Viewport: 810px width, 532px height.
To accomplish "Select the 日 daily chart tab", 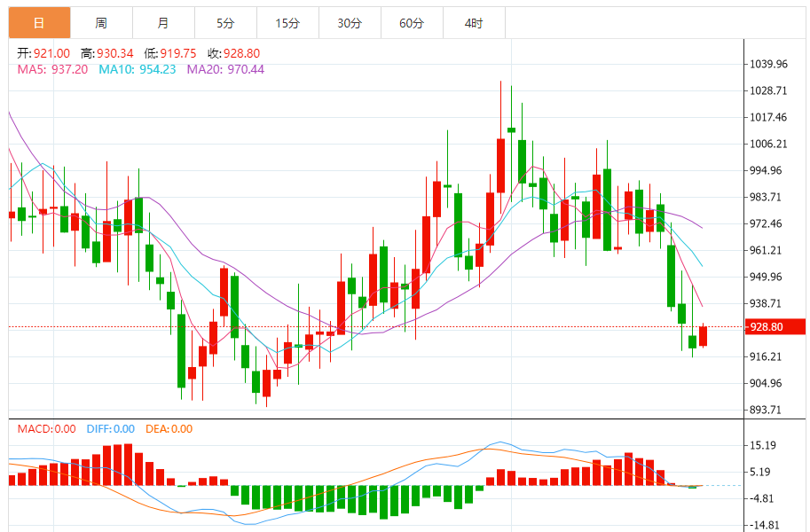I will 39,23.
